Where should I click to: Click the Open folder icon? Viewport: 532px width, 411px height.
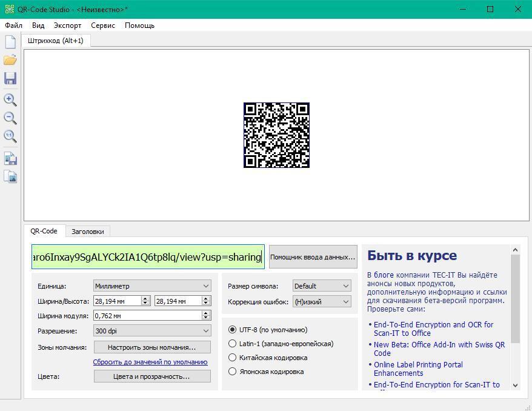click(10, 60)
